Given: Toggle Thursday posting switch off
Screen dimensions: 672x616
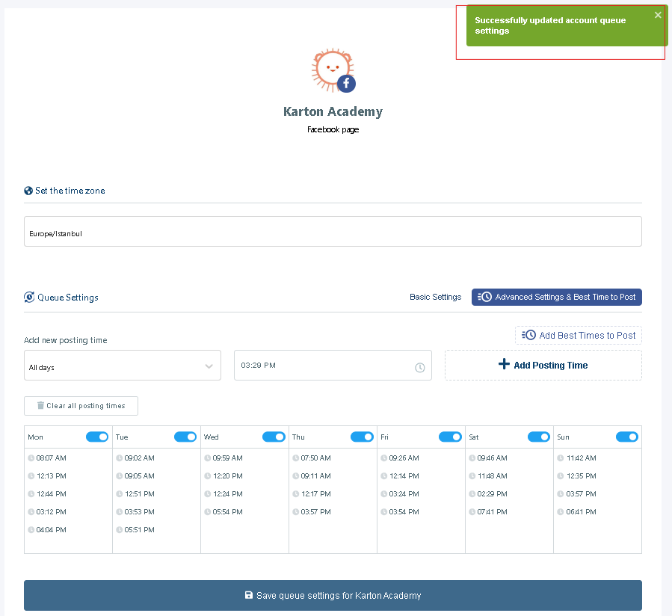Looking at the screenshot, I should click(x=362, y=437).
